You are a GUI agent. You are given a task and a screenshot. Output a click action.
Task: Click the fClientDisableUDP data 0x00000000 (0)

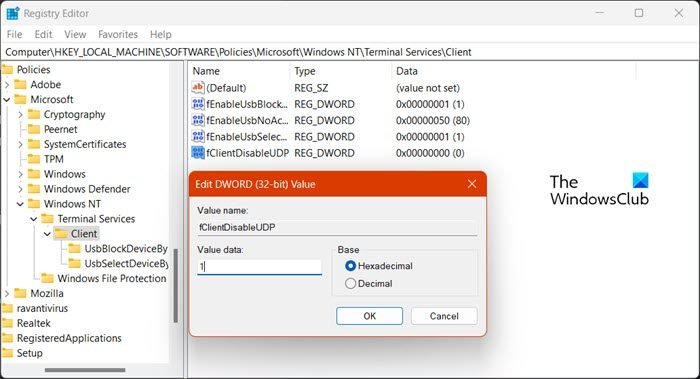point(430,153)
